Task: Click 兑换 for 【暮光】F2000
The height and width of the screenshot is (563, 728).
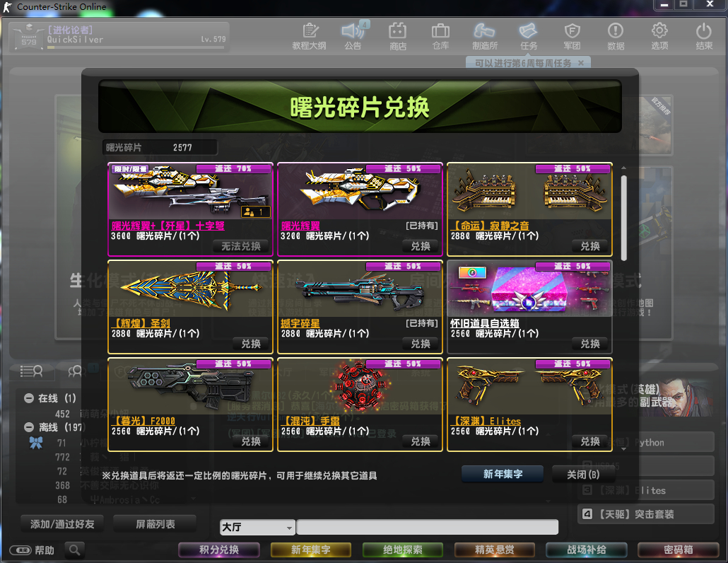Action: pyautogui.click(x=251, y=441)
